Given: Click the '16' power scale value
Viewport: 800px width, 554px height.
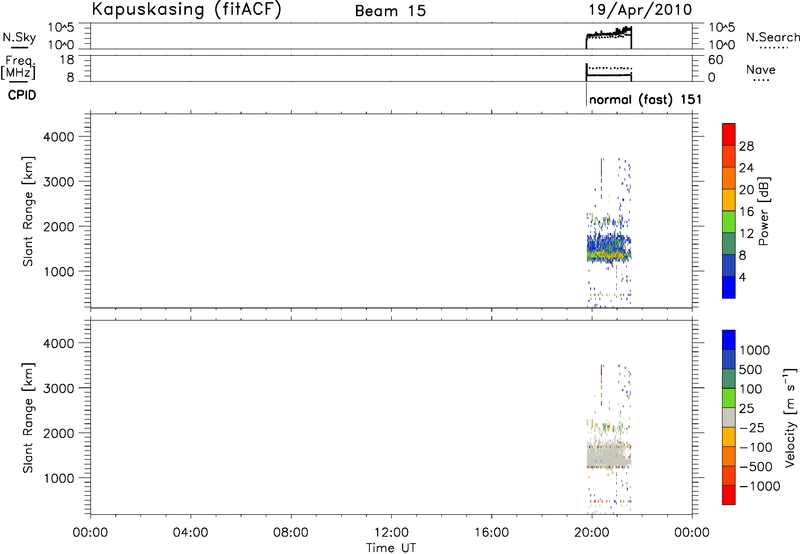Looking at the screenshot, I should [746, 211].
